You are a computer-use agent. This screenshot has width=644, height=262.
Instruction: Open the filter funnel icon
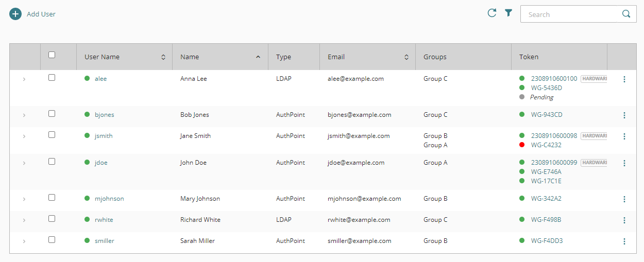[509, 13]
